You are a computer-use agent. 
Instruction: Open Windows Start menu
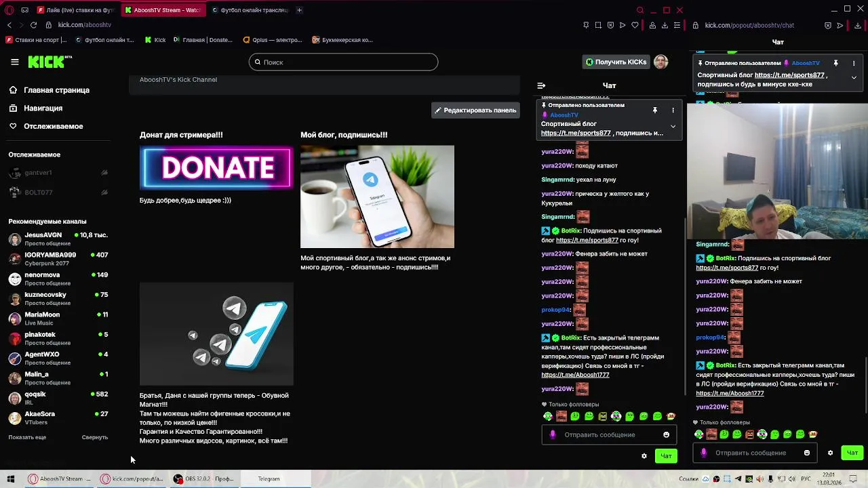point(10,479)
